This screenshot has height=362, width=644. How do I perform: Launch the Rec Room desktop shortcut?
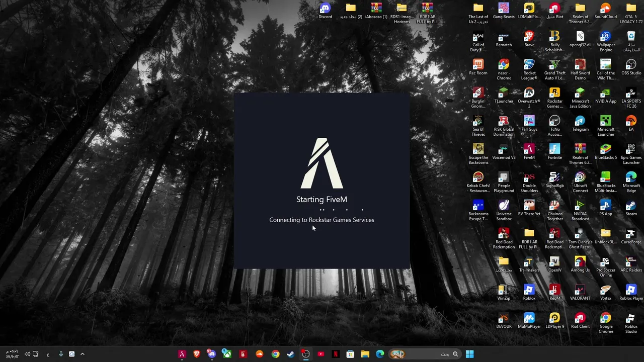tap(478, 67)
